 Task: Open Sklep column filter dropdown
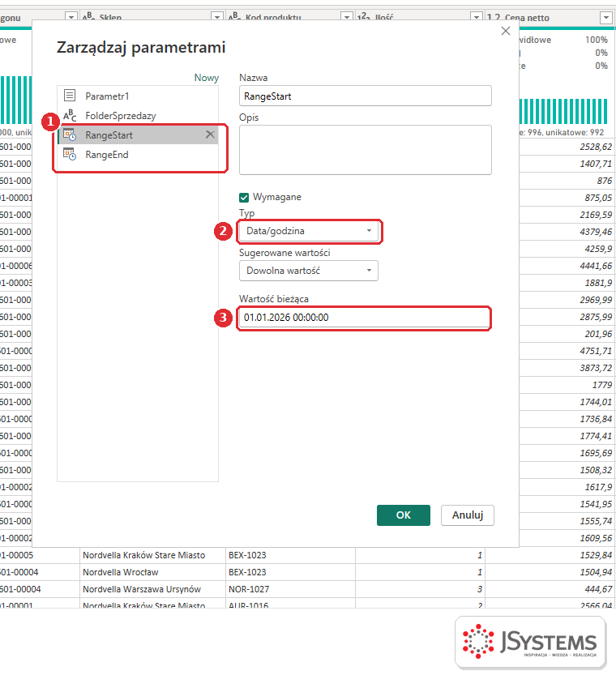tap(217, 17)
